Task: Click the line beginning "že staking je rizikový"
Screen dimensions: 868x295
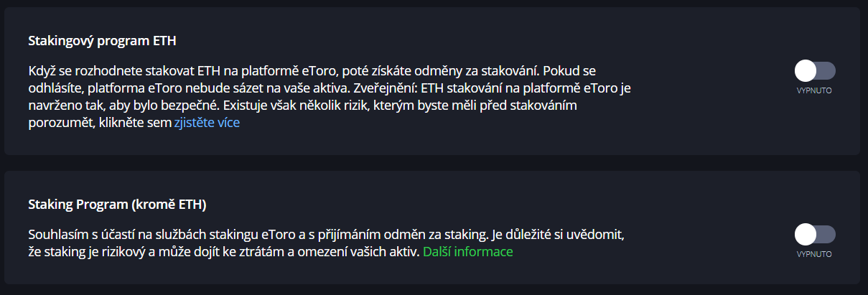Action: [x=223, y=252]
